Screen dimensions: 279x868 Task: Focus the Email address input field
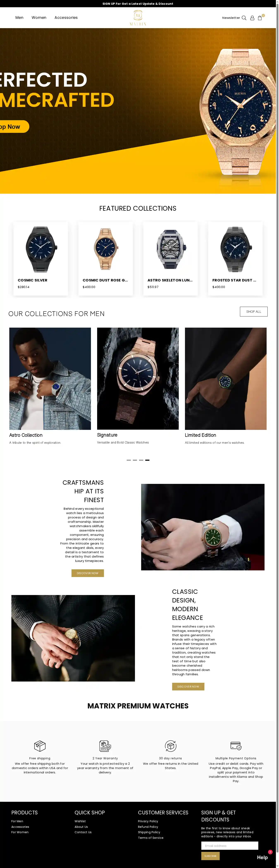(x=230, y=845)
